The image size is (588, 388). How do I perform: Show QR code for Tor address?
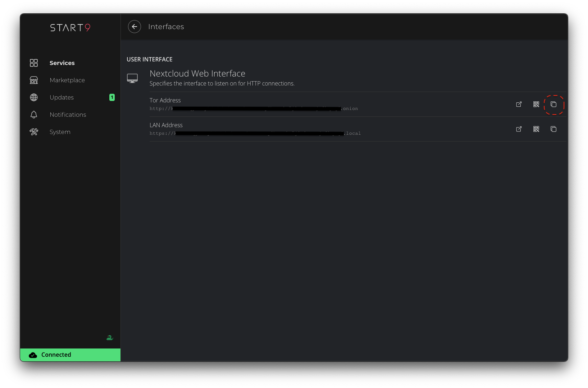pyautogui.click(x=536, y=104)
